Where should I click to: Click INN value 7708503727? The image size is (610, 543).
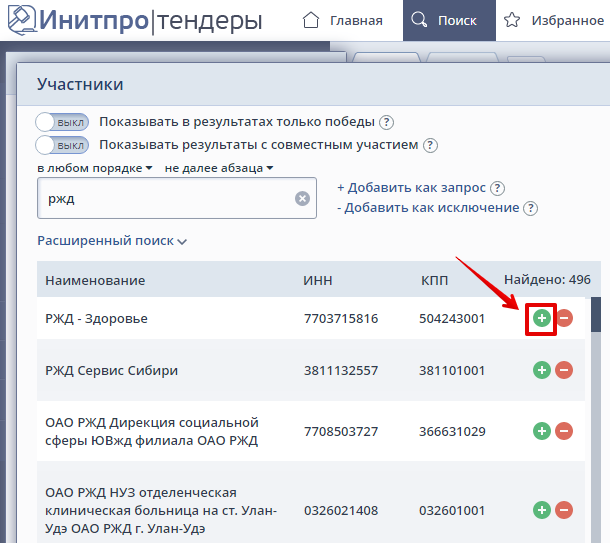tap(341, 431)
